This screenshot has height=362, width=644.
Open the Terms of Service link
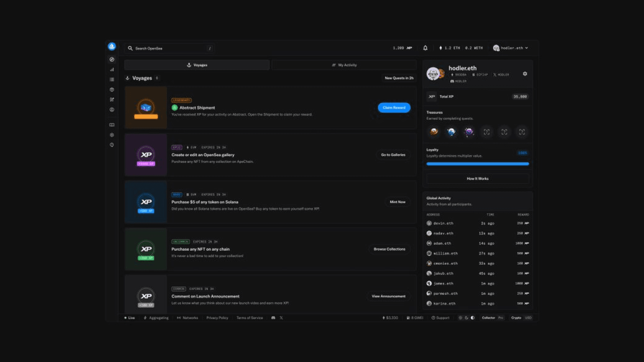point(250,318)
